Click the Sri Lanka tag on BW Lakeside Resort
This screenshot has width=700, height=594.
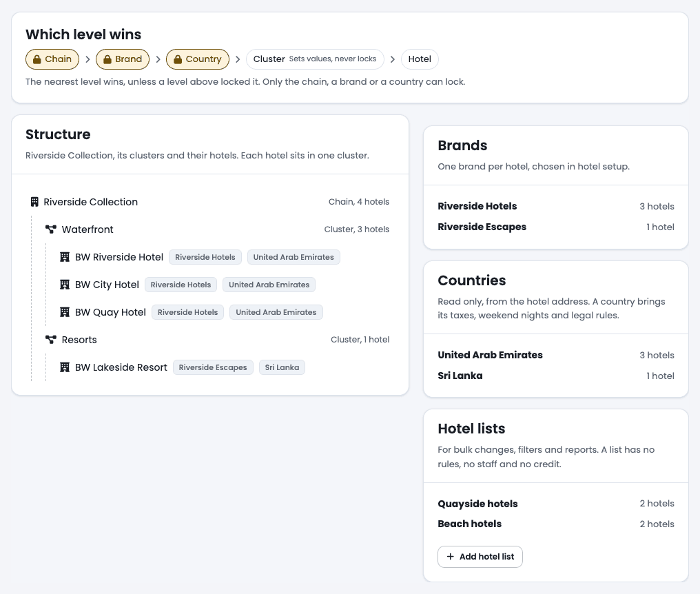click(282, 367)
